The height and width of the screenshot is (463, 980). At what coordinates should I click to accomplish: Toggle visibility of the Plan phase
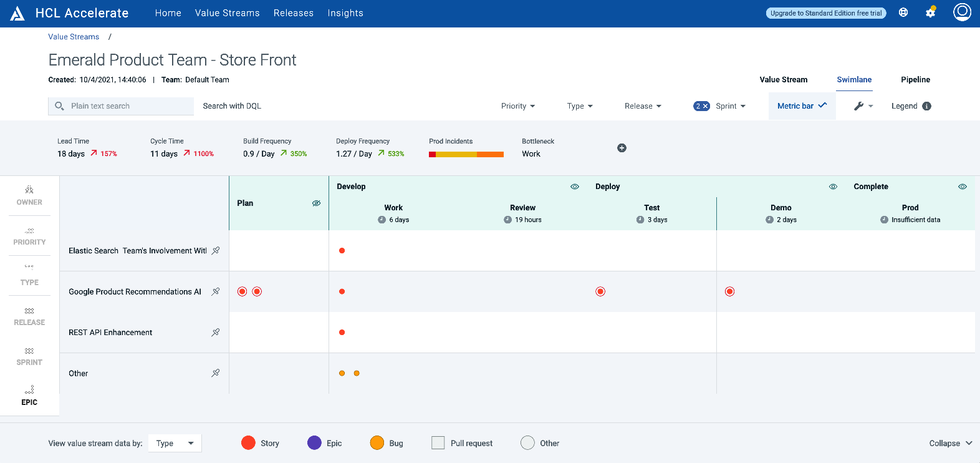[x=316, y=203]
